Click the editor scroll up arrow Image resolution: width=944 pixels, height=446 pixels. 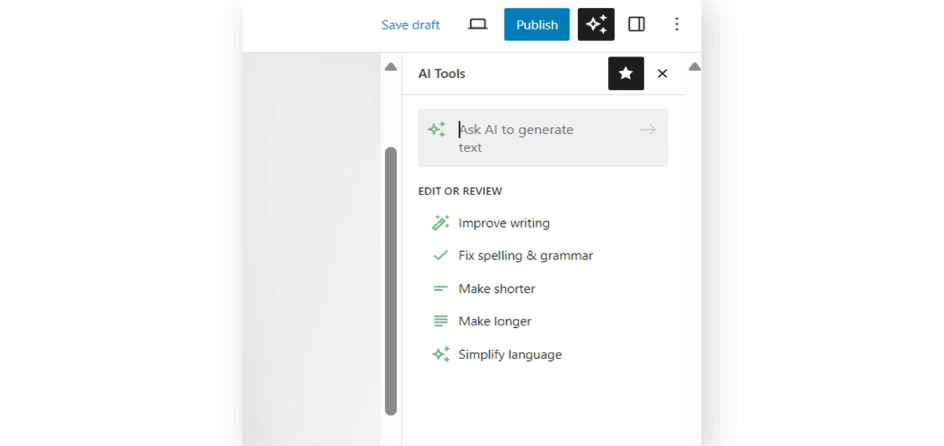[391, 67]
